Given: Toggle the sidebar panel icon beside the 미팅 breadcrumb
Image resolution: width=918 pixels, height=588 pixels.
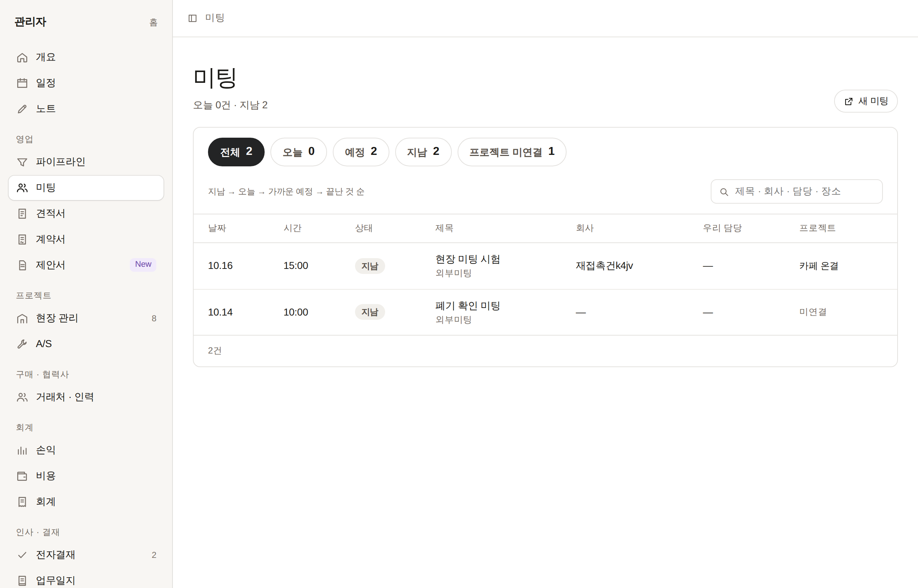Looking at the screenshot, I should [193, 18].
